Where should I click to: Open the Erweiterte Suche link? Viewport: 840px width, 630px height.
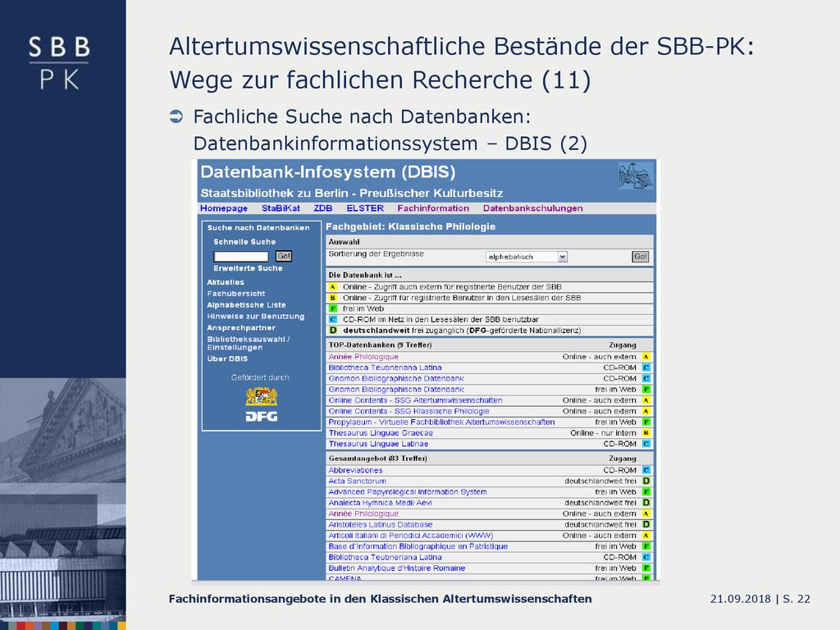pyautogui.click(x=248, y=268)
